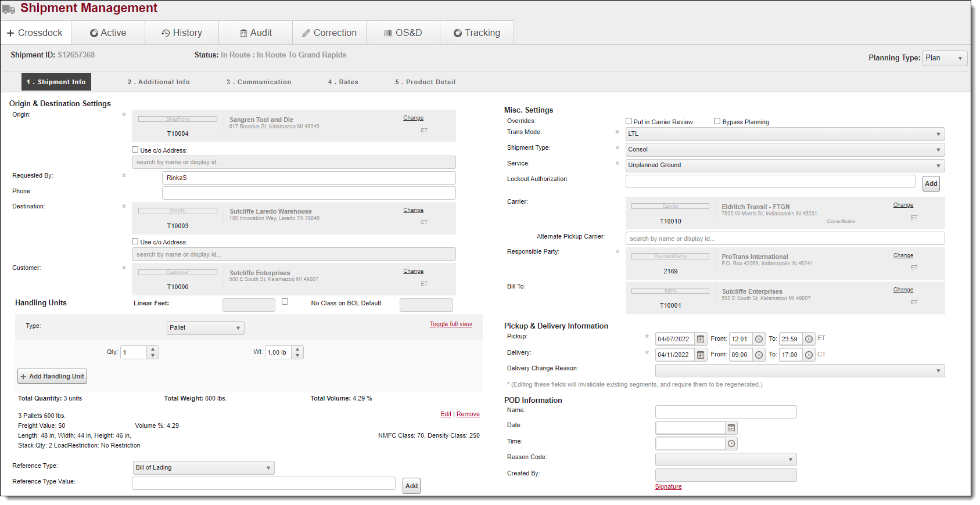Open the Rates step tab
Screen dimensions: 980x505
pyautogui.click(x=343, y=82)
